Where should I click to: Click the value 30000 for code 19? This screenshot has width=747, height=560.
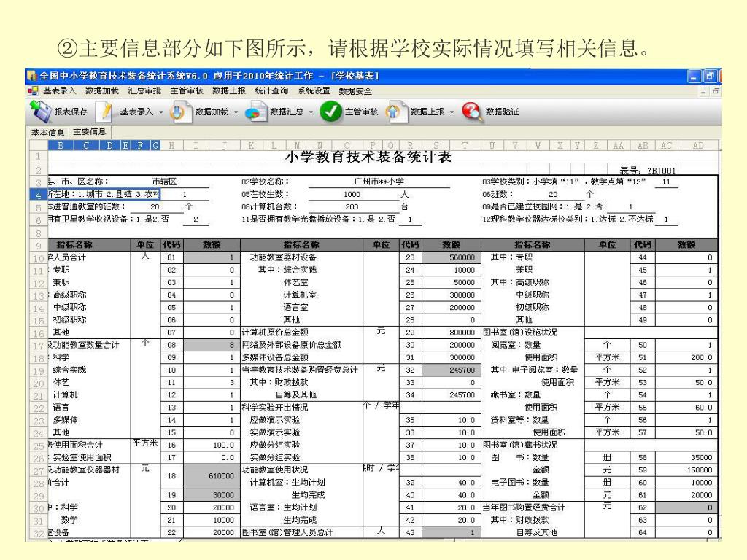click(x=212, y=495)
